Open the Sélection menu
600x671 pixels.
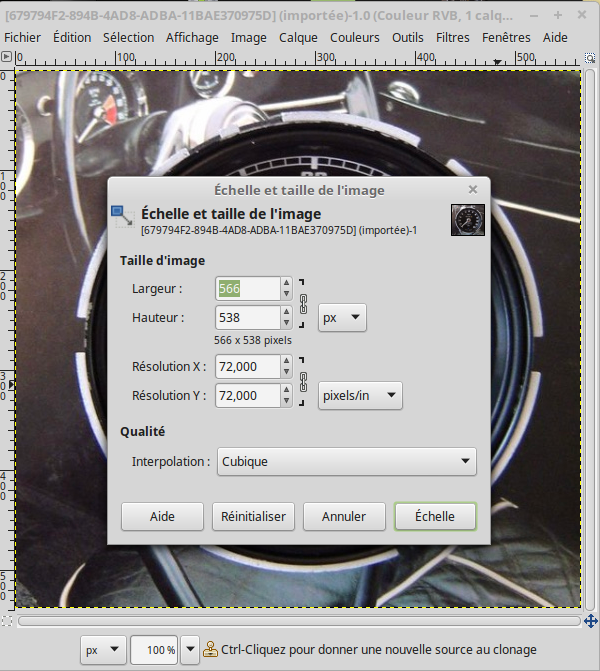[x=128, y=38]
